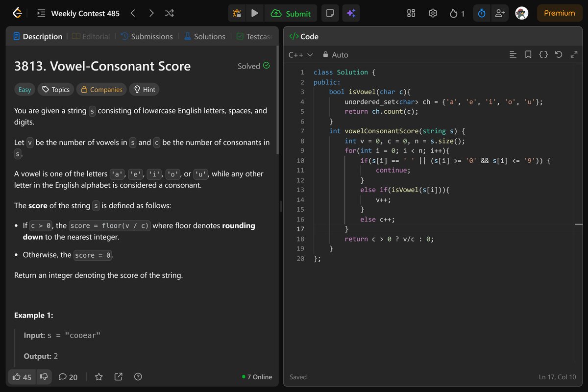Image resolution: width=588 pixels, height=392 pixels.
Task: Switch to the Submissions tab
Action: coord(147,36)
